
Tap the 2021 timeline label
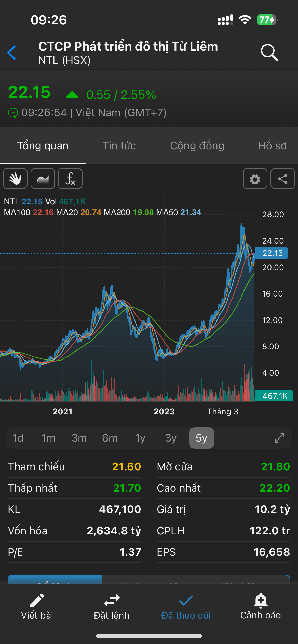click(x=63, y=412)
